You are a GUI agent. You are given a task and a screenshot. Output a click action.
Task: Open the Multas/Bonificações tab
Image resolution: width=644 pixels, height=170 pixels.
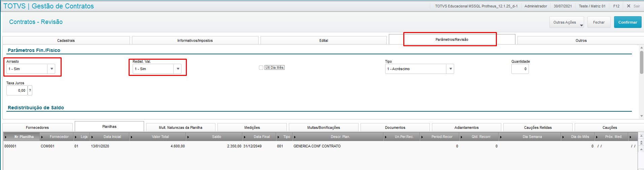(x=324, y=128)
